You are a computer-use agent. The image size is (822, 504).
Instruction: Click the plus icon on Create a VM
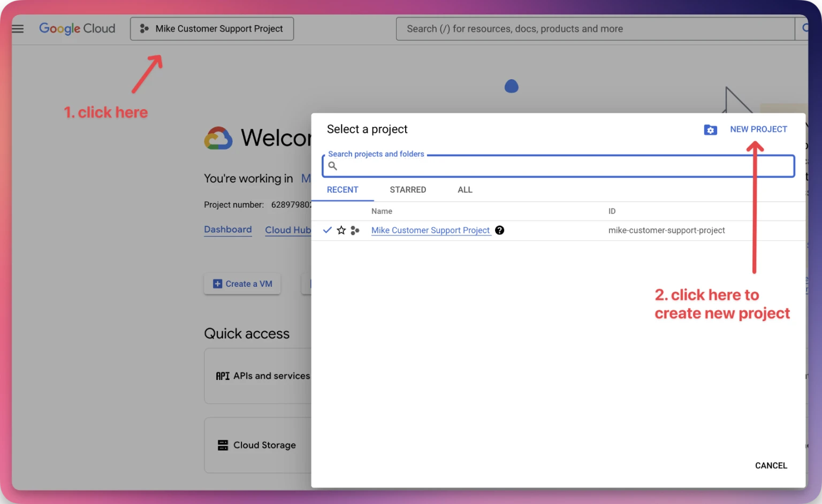[x=217, y=284]
